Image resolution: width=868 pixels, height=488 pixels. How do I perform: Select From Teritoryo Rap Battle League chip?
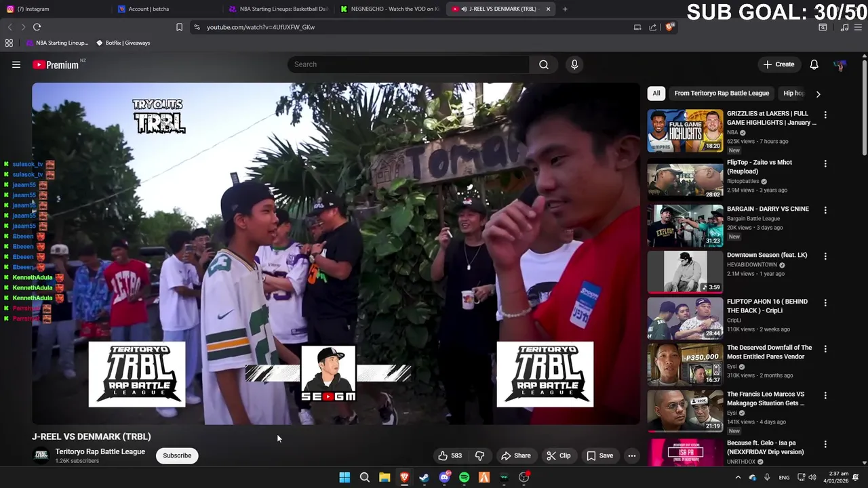722,94
